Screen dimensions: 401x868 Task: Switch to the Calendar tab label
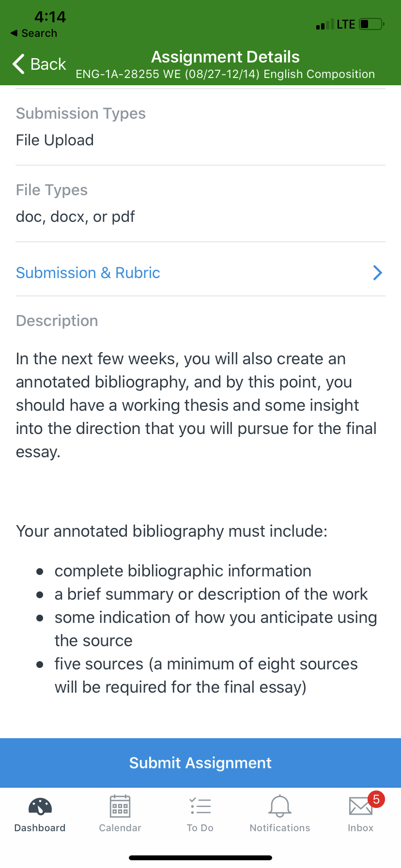click(120, 828)
